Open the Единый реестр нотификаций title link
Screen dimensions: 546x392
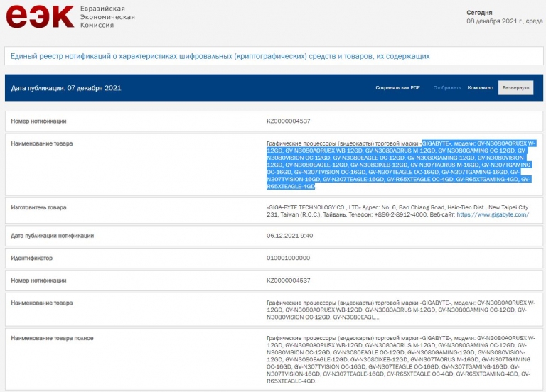click(220, 56)
